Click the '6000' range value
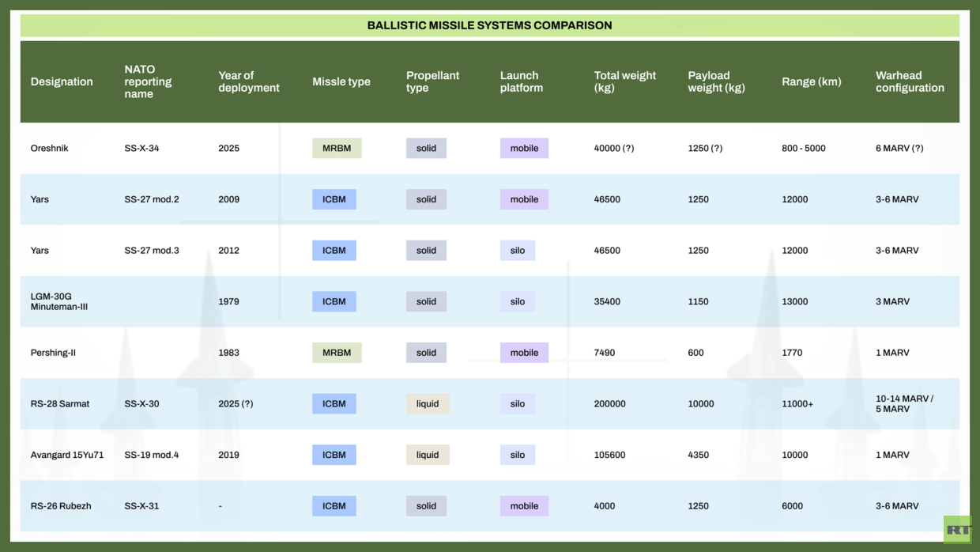980x552 pixels. (792, 506)
